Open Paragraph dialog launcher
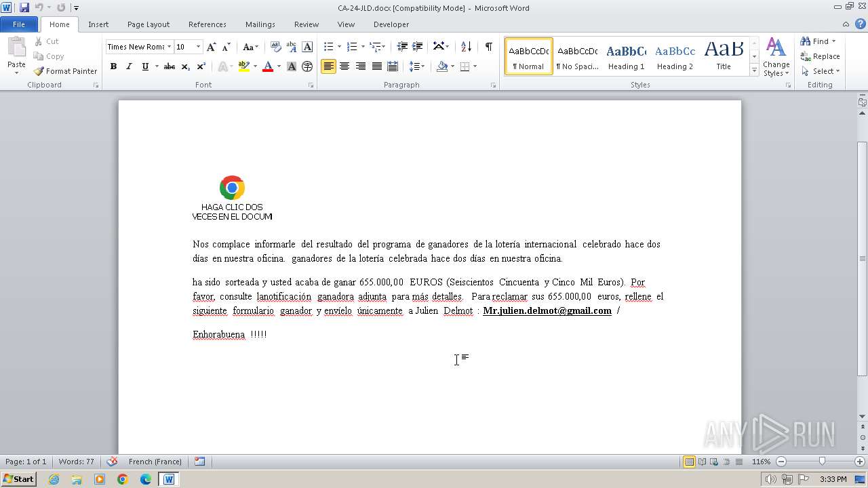868x488 pixels. [493, 85]
